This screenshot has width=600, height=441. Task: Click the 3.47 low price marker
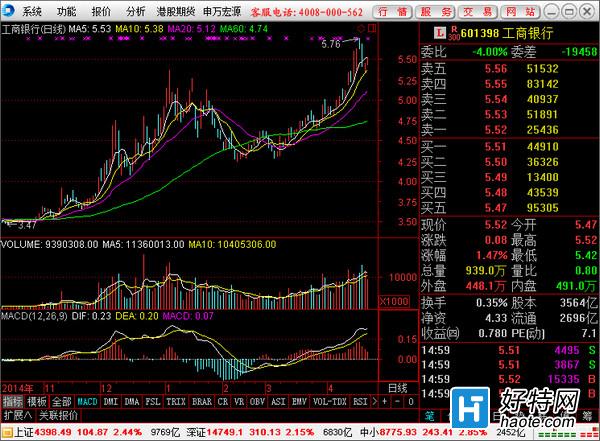(26, 225)
